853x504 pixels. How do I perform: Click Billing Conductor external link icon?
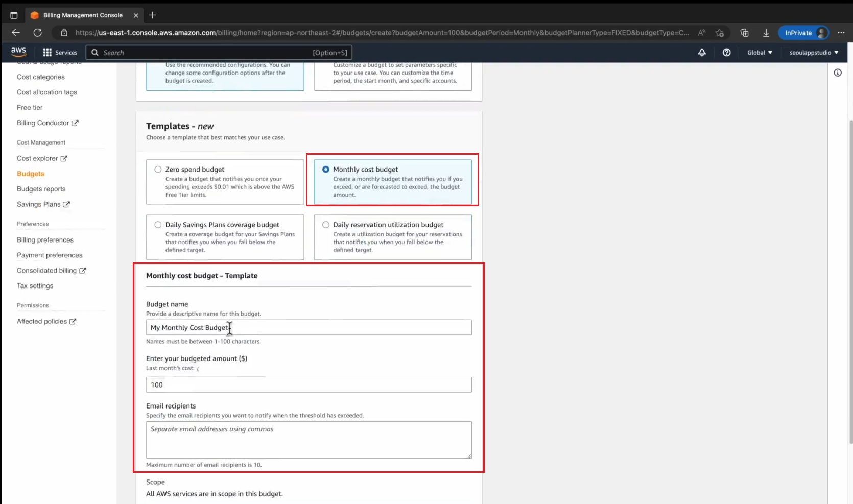click(75, 123)
